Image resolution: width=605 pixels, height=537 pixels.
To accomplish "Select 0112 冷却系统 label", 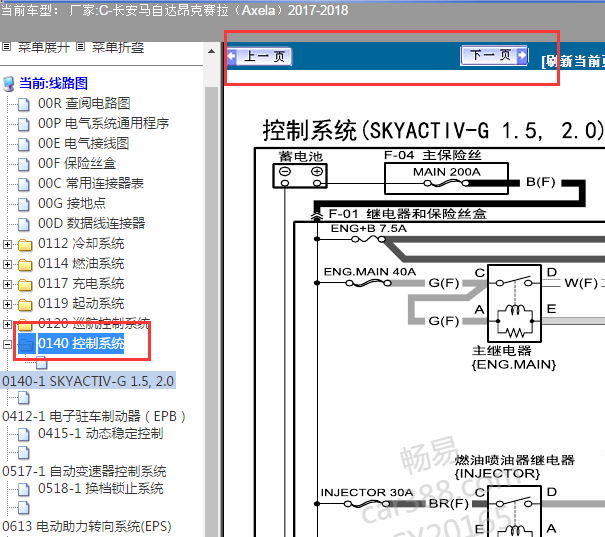I will [81, 243].
